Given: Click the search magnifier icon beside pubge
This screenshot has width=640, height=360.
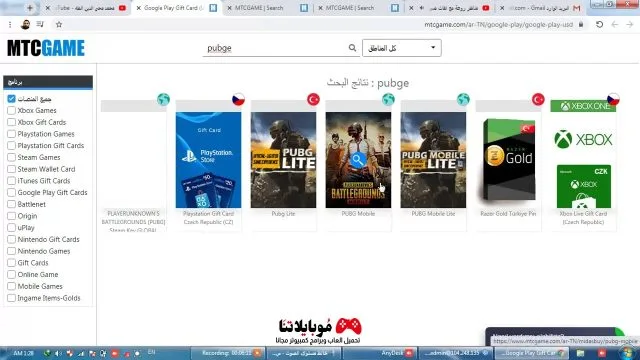Looking at the screenshot, I should pyautogui.click(x=352, y=48).
